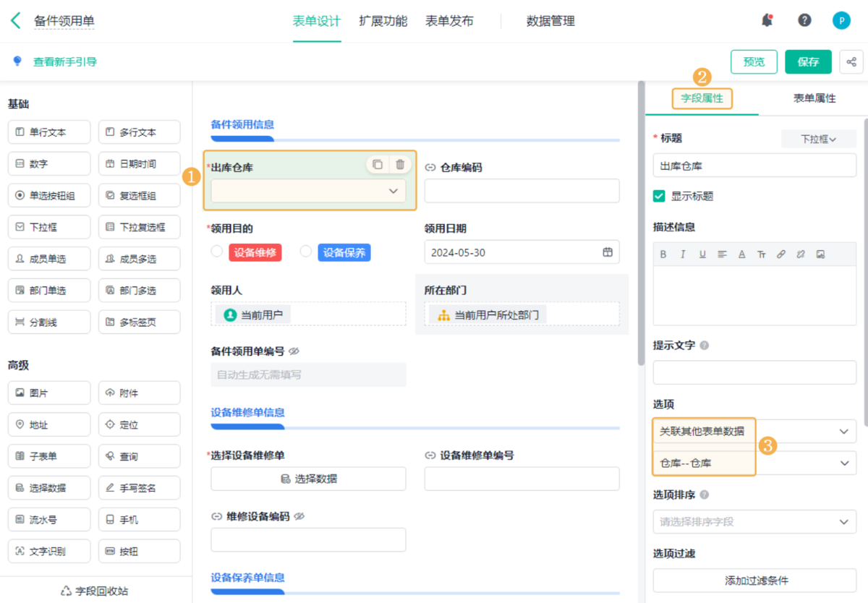This screenshot has width=868, height=603.
Task: Copy the 出库仓库 field using duplicate icon
Action: 378,165
